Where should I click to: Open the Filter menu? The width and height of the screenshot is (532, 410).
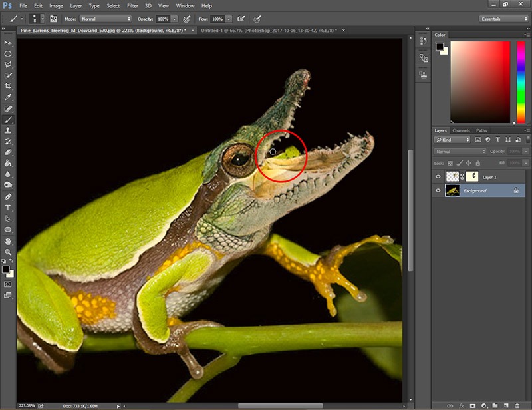(132, 5)
